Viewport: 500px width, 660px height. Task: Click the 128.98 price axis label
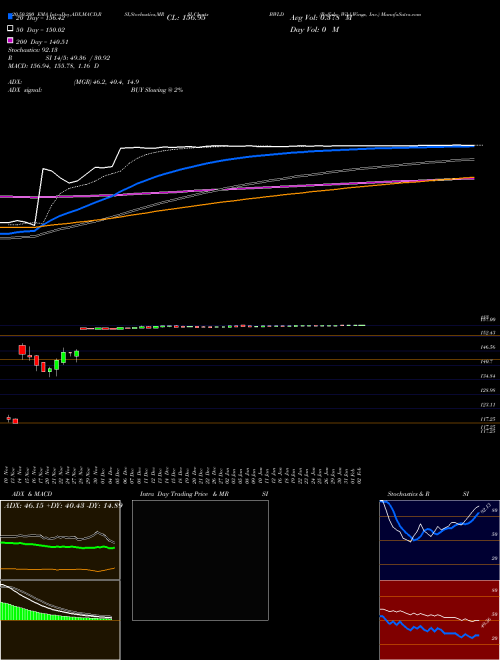[488, 391]
